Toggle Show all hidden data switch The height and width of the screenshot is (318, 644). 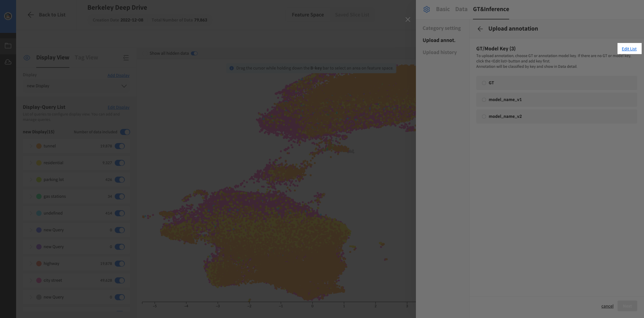(194, 53)
